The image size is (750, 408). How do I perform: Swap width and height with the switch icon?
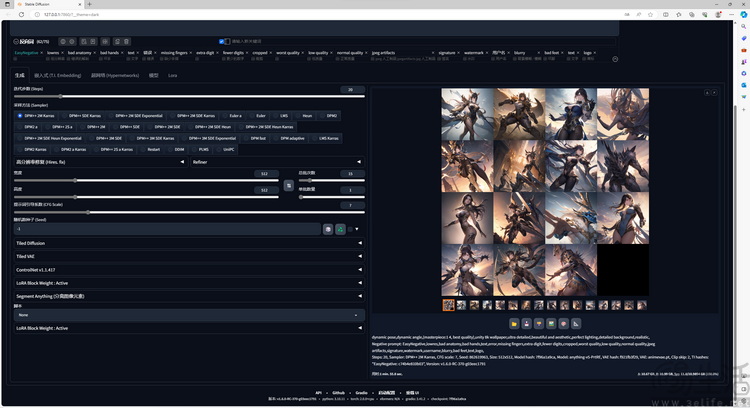(288, 185)
